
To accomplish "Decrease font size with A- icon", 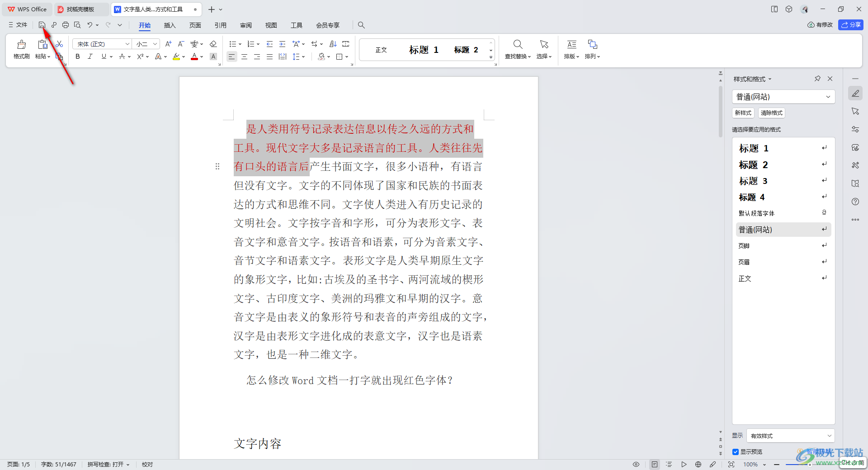I will [181, 44].
